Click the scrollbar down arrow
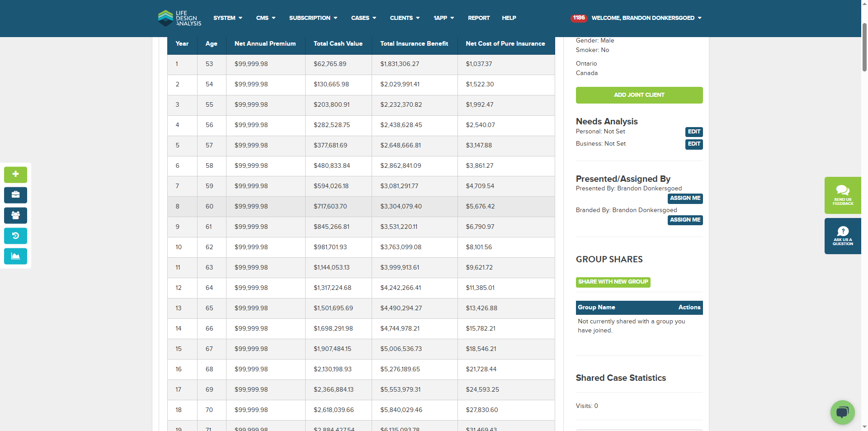The height and width of the screenshot is (431, 868). [864, 426]
